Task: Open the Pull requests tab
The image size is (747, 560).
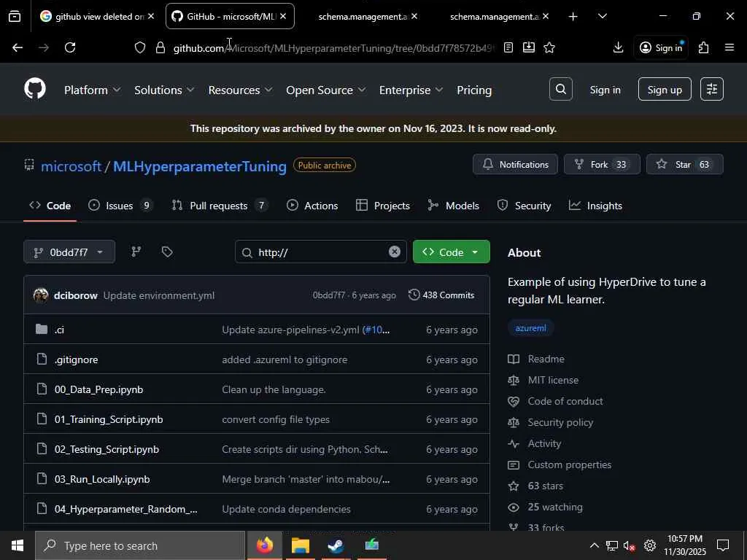Action: (x=220, y=206)
